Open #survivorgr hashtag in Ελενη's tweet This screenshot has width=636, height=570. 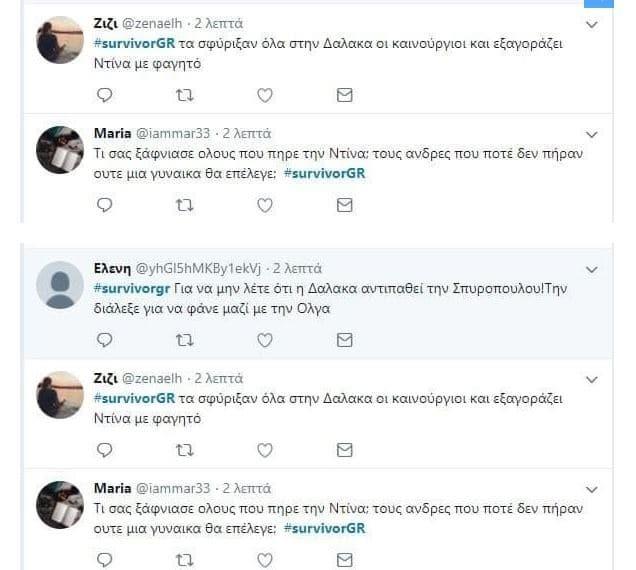coord(131,288)
